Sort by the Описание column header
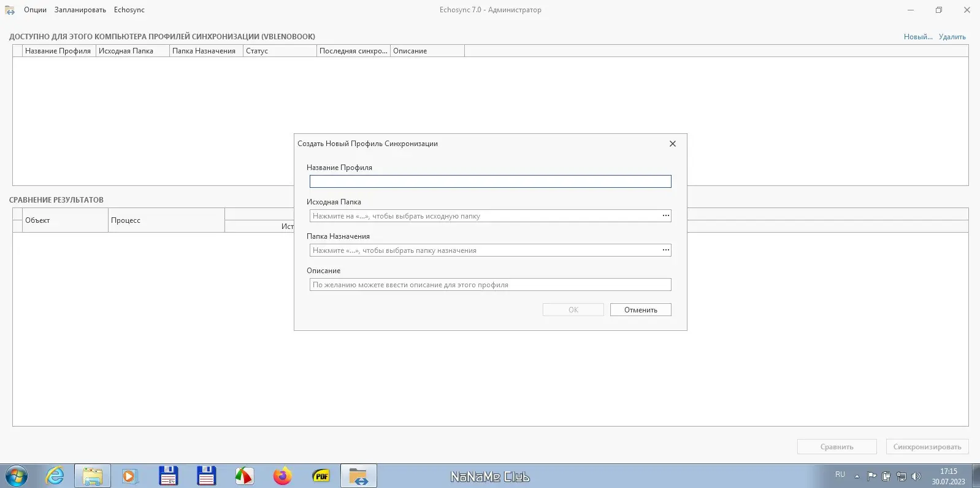Viewport: 980px width, 488px height. point(427,51)
